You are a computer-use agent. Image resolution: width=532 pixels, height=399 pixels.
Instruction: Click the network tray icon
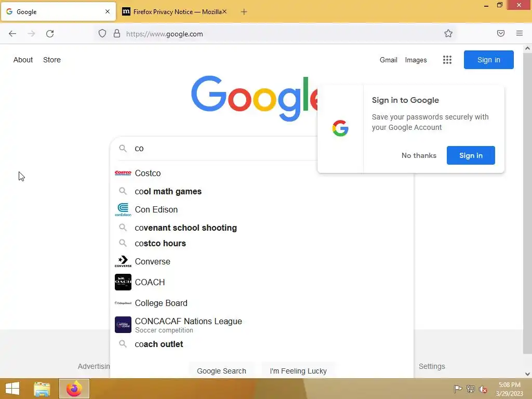(x=470, y=389)
